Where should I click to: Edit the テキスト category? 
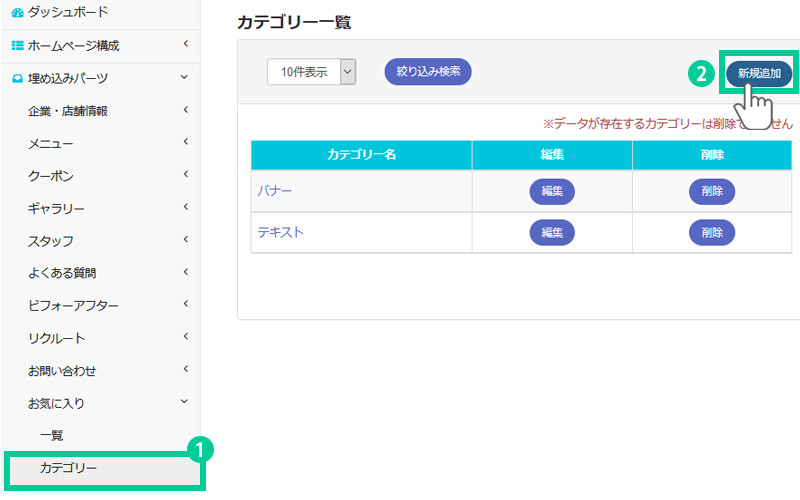click(x=552, y=232)
